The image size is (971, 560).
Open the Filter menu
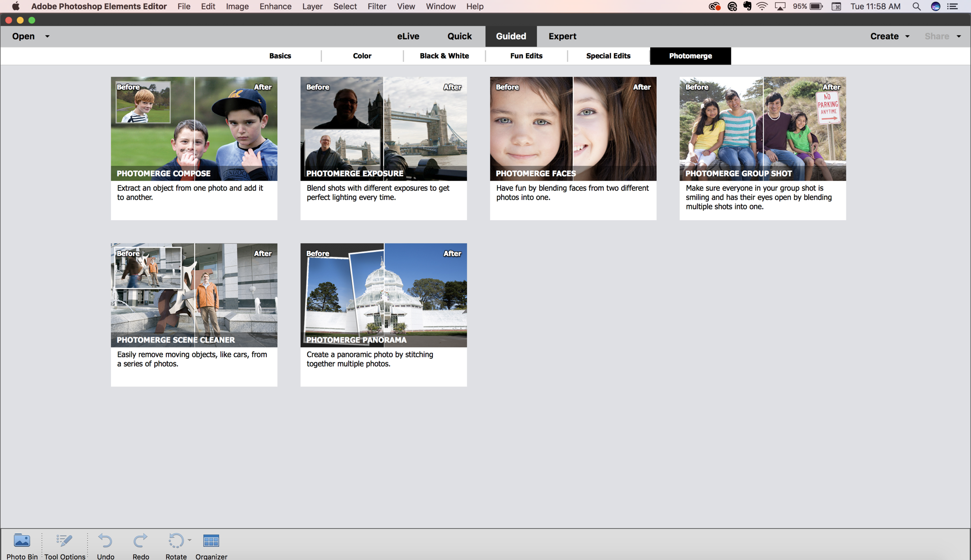(x=377, y=7)
